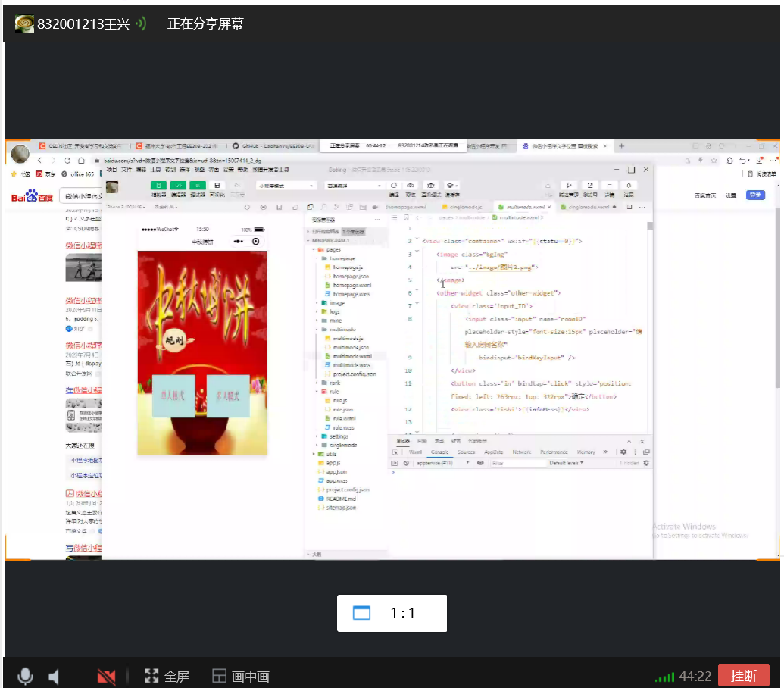Toggle the disabled camera icon
Screen dimensions: 784x688
(106, 677)
